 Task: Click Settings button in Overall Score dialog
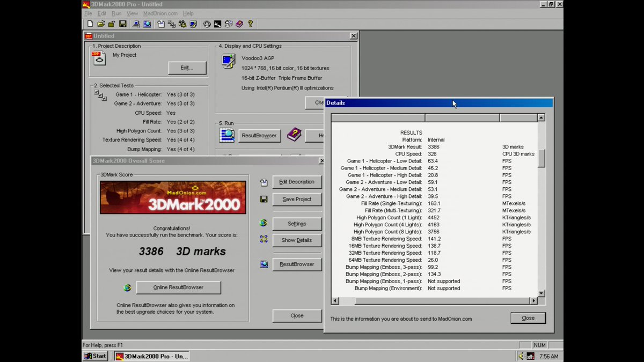[297, 224]
